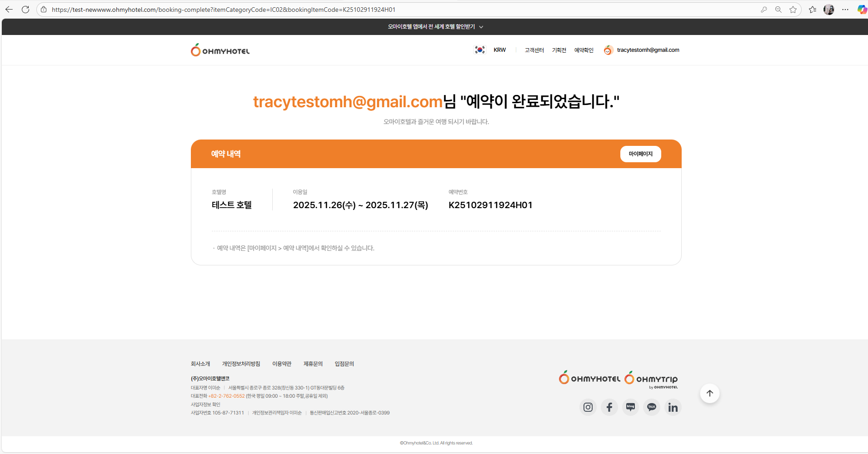Open the 회사소개 footer link
This screenshot has height=454, width=868.
200,364
